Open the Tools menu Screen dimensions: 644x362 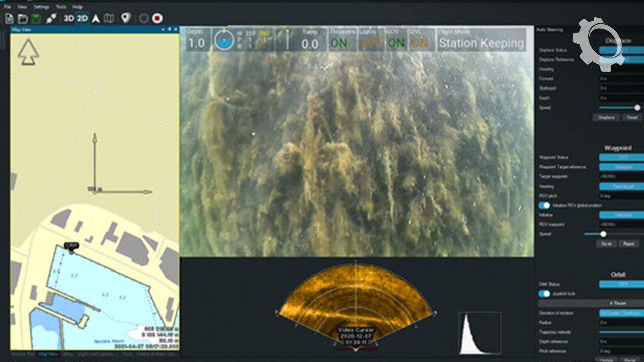pyautogui.click(x=61, y=7)
